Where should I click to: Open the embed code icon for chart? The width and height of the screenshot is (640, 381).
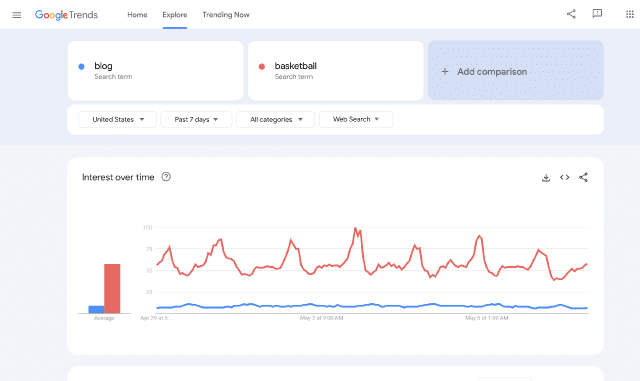(x=564, y=178)
